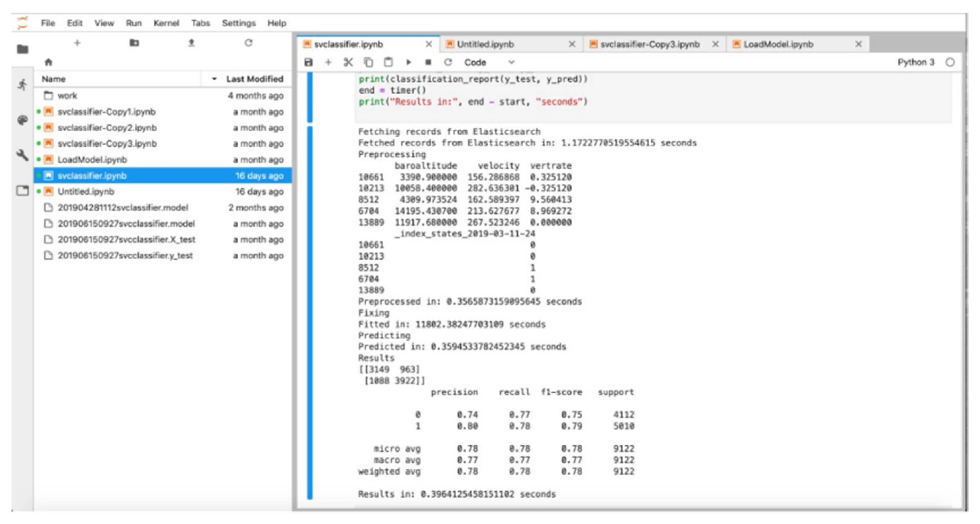Screen dimensions: 980x524
Task: Restart the kernel with the circular arrow
Action: (448, 62)
